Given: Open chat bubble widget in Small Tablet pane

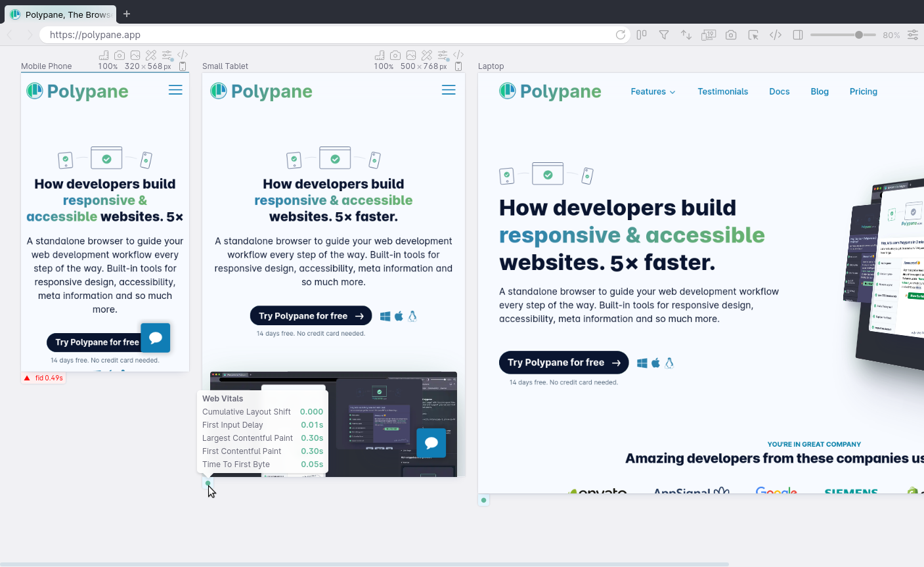Looking at the screenshot, I should pyautogui.click(x=431, y=443).
